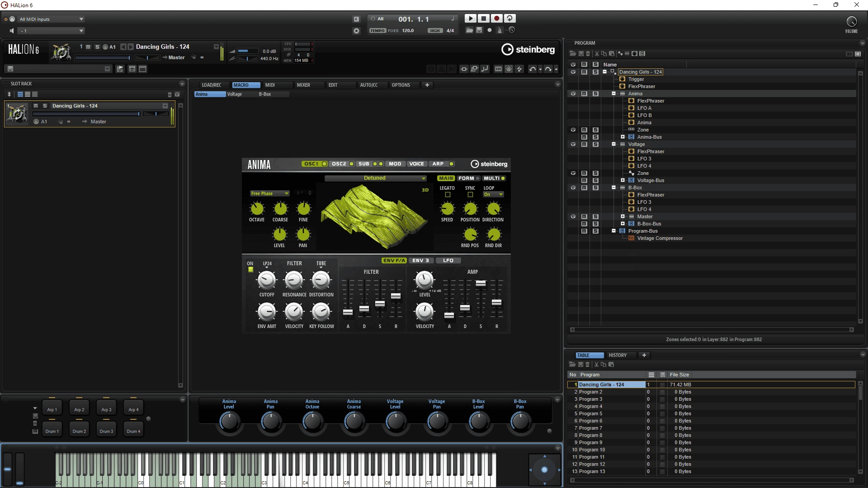This screenshot has height=488, width=868.
Task: Open the Free Phase dropdown
Action: pyautogui.click(x=270, y=193)
